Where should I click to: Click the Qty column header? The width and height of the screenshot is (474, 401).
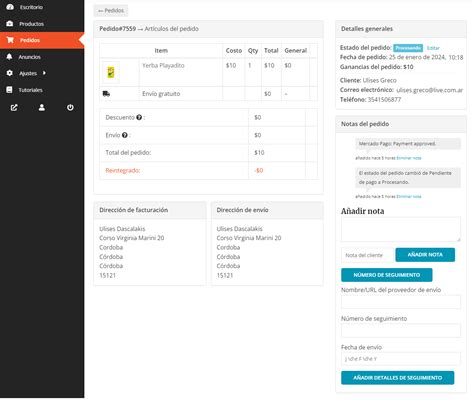point(253,51)
